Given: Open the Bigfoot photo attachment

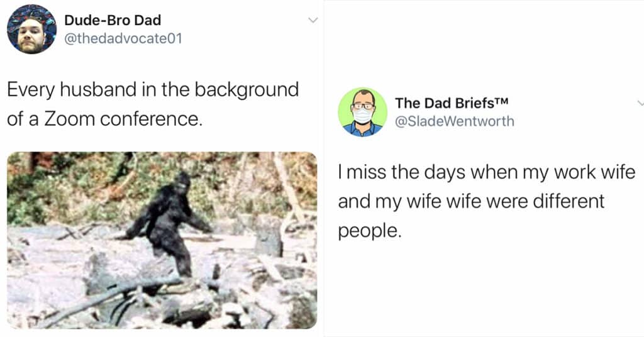Looking at the screenshot, I should pos(162,240).
